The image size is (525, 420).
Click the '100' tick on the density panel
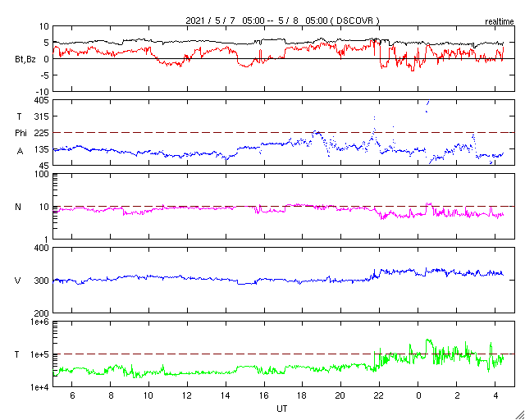(x=42, y=174)
